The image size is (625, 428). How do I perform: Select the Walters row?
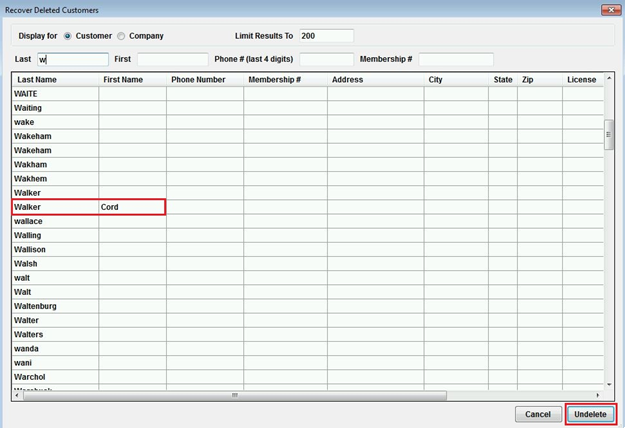[308, 334]
